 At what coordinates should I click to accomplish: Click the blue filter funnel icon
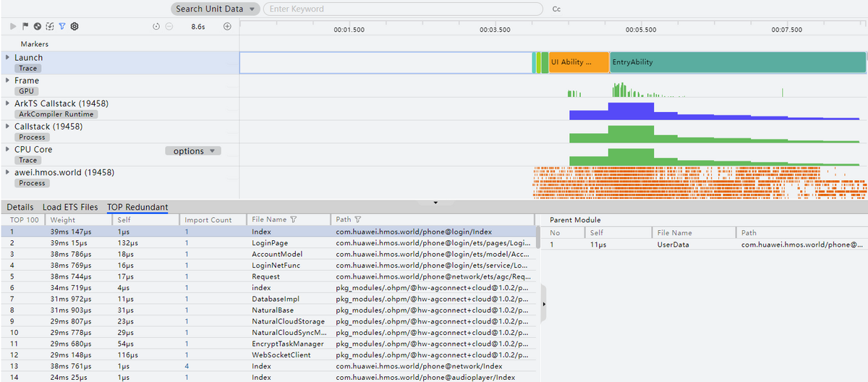[x=61, y=26]
